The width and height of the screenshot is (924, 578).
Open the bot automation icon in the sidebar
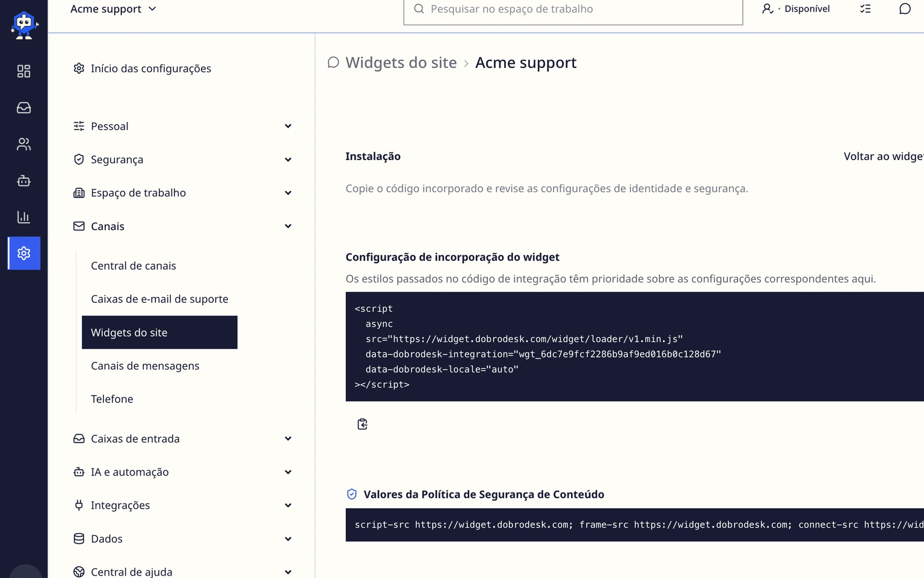coord(23,181)
